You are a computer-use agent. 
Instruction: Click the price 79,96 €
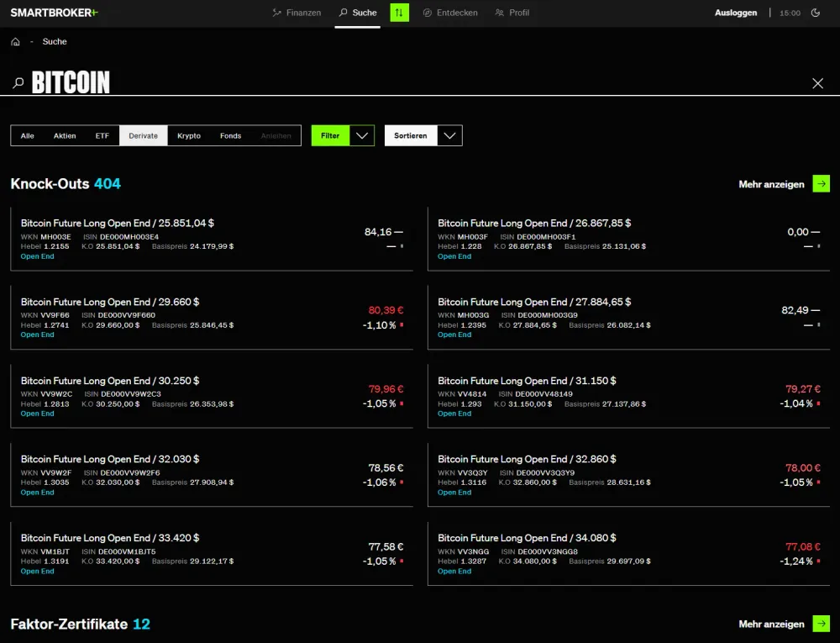click(x=386, y=389)
